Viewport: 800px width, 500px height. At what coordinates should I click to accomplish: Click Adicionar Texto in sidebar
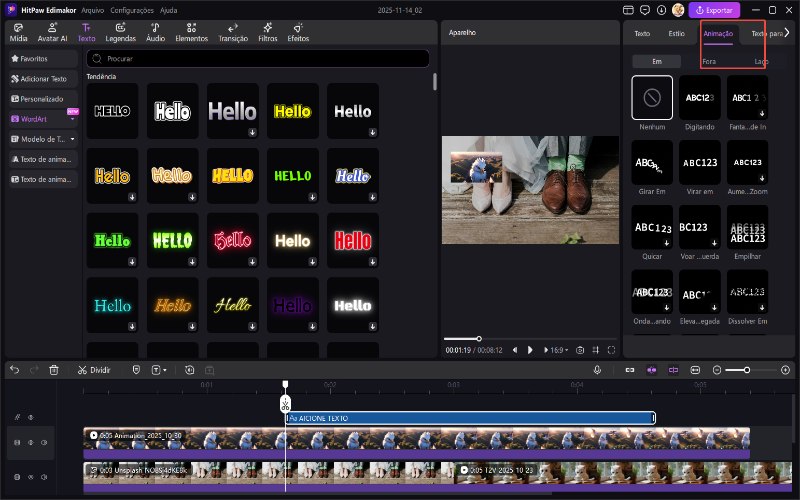40,79
